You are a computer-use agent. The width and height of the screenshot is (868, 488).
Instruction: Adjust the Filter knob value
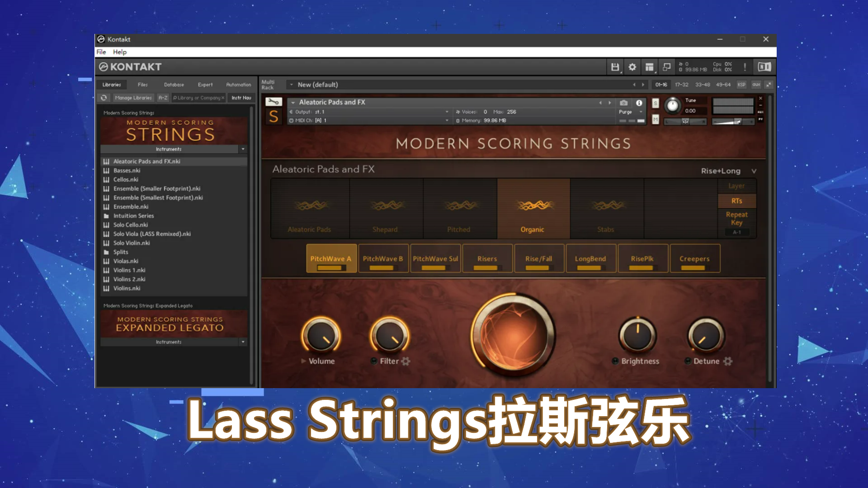(389, 334)
